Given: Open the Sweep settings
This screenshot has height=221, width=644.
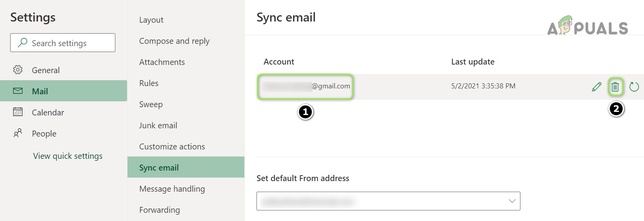Looking at the screenshot, I should click(151, 104).
